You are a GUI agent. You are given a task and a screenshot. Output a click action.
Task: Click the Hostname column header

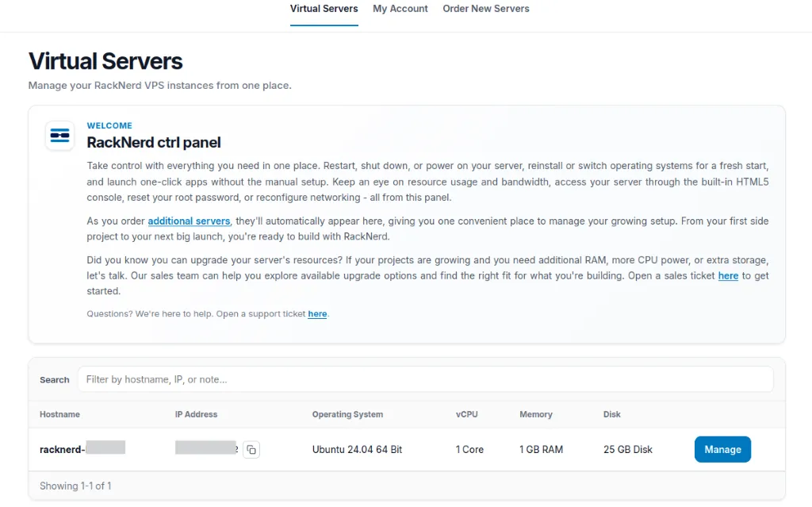[x=59, y=414]
